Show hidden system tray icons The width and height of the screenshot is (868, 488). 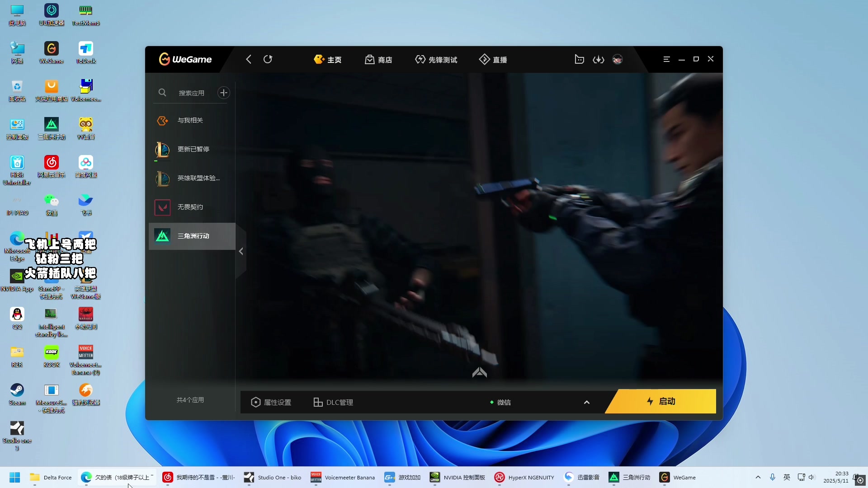(758, 477)
